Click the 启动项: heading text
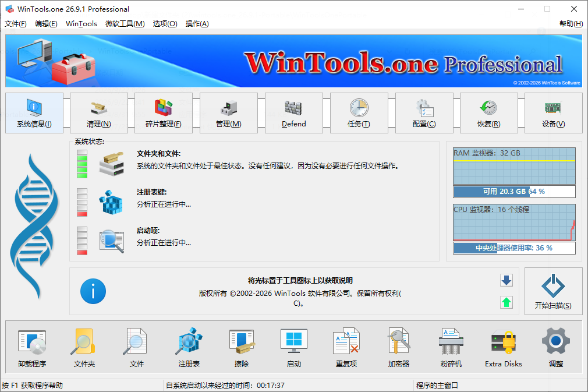 tap(148, 231)
